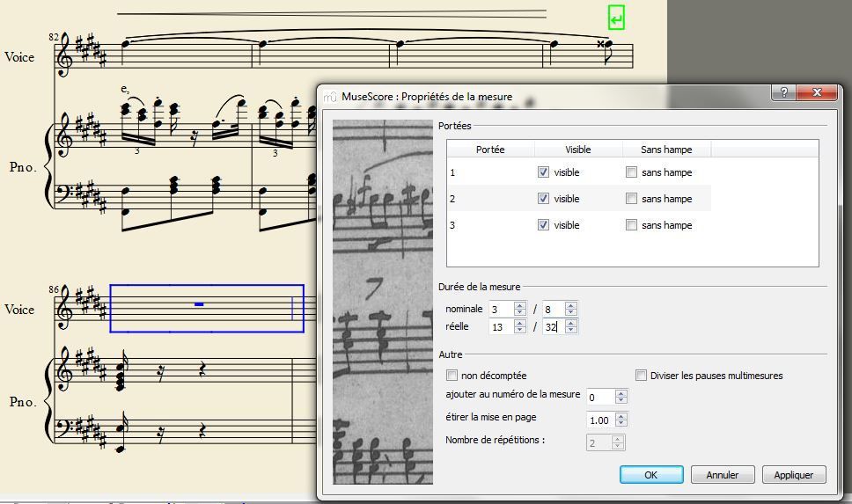Click the Voice label at measure 86
The width and height of the screenshot is (852, 504).
pos(19,310)
